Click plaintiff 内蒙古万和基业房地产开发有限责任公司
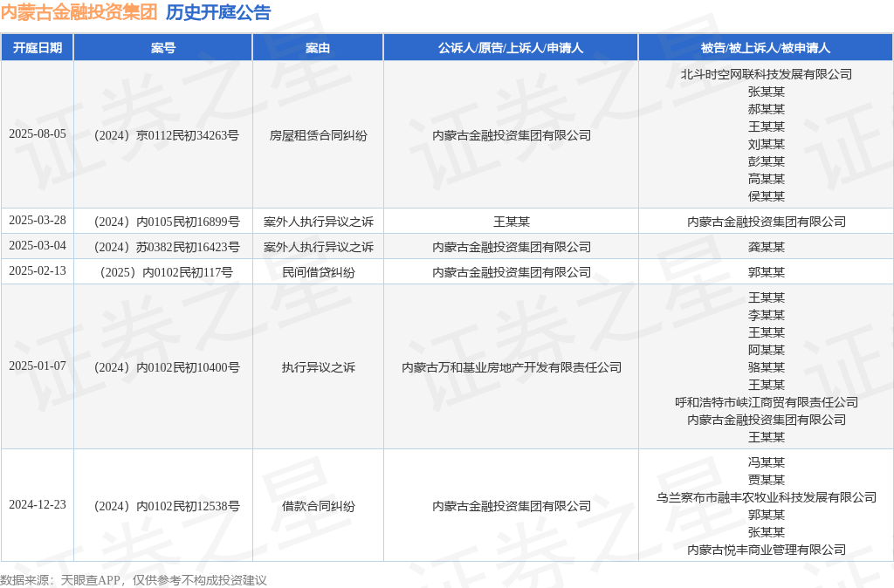Screen dimensions: 894x588 tap(512, 367)
